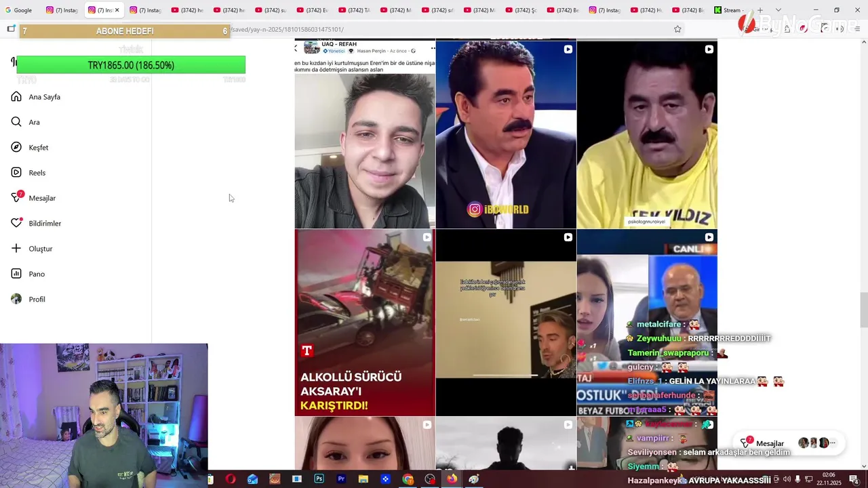The image size is (868, 488).
Task: Click the taskbar clock showing 02:06
Action: tap(829, 479)
